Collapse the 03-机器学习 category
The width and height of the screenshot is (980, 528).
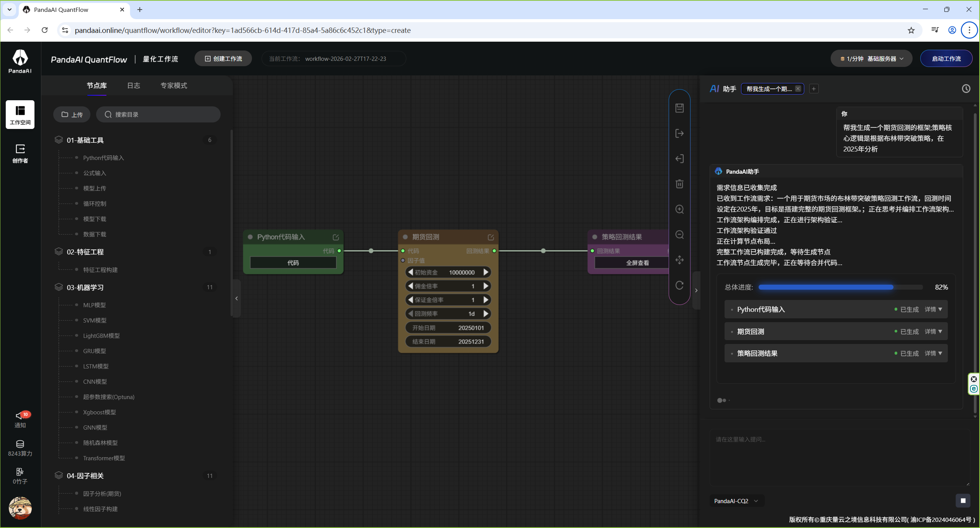click(x=136, y=287)
